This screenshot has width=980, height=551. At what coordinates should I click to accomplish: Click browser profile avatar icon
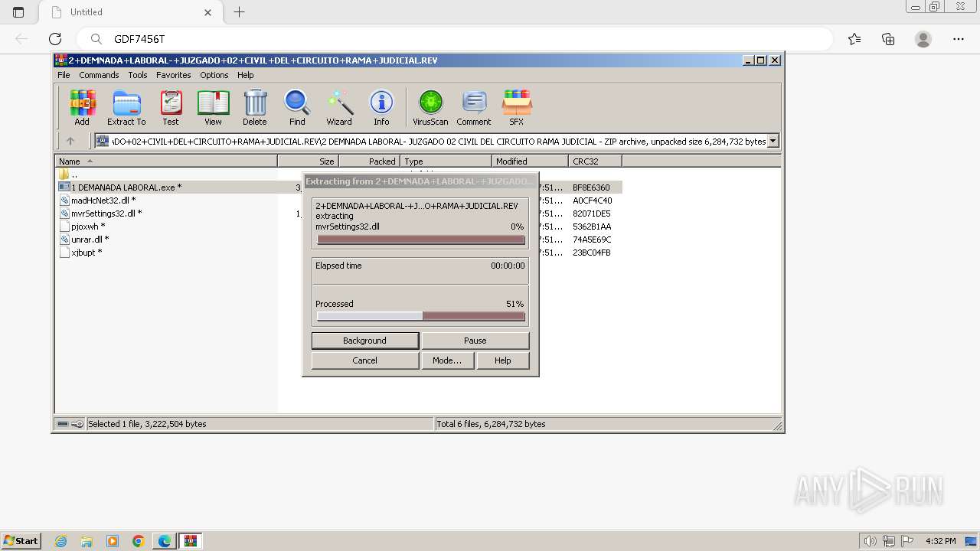923,39
